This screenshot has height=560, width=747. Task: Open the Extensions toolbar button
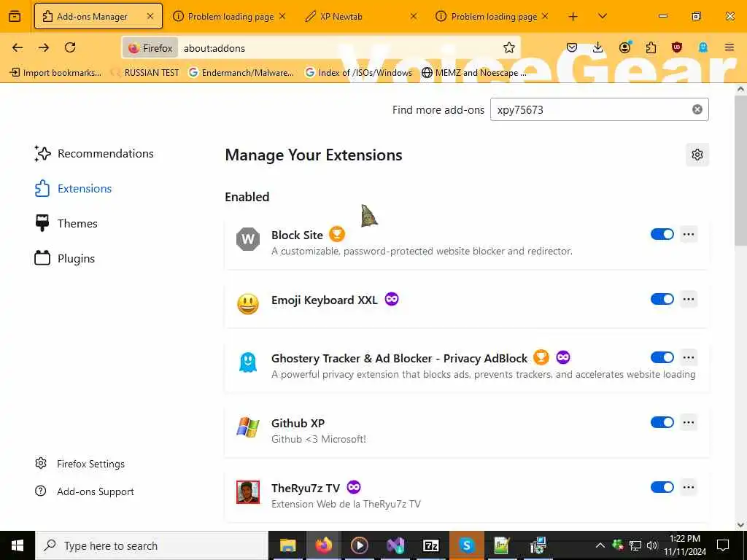[x=651, y=47]
